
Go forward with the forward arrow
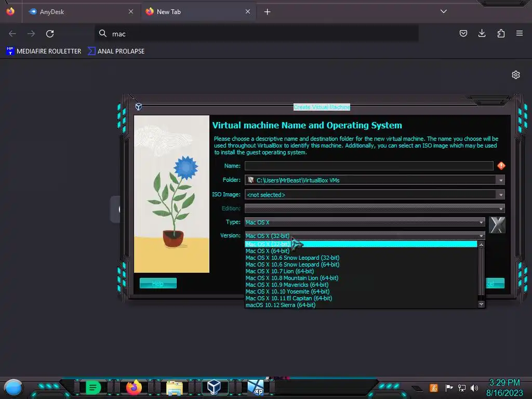(31, 34)
